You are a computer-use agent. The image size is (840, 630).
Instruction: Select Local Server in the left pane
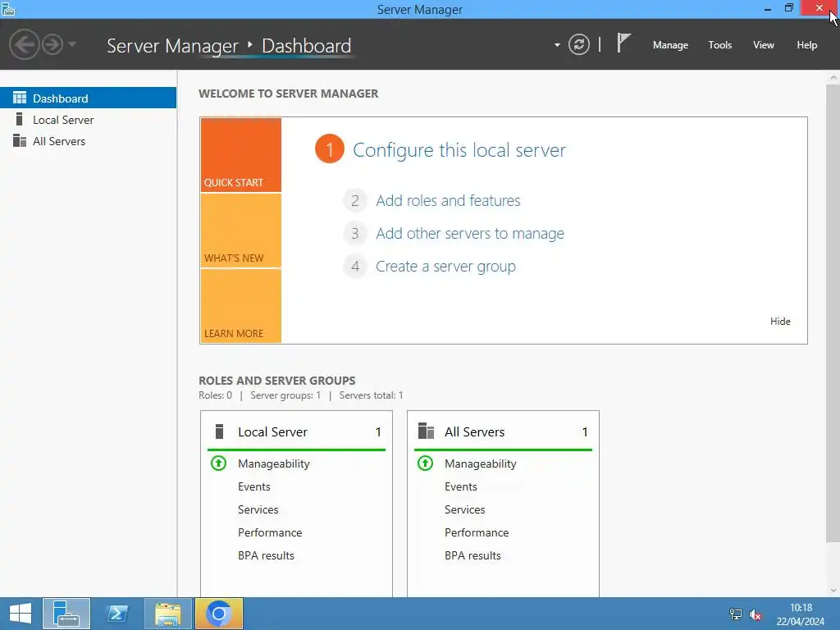point(89,120)
